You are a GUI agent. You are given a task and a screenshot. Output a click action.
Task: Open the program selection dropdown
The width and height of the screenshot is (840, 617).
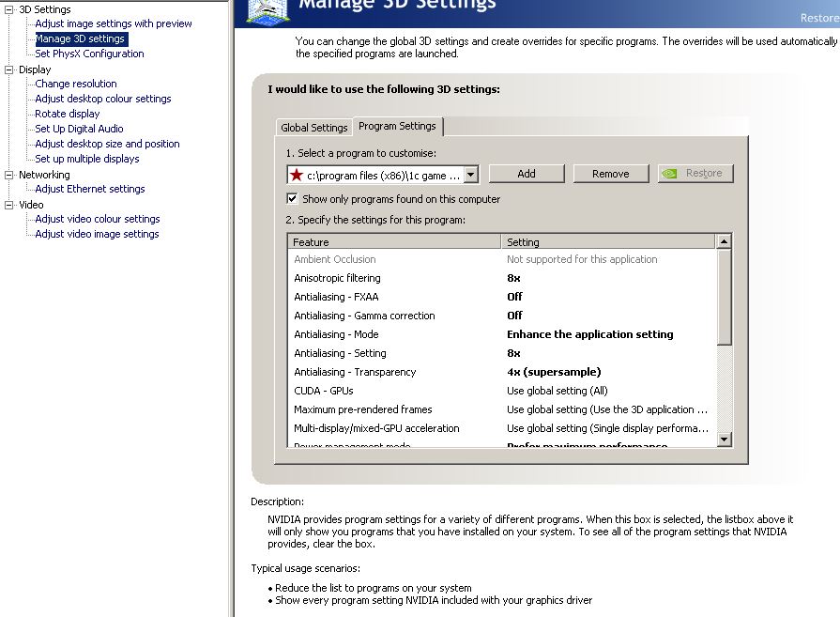[470, 175]
